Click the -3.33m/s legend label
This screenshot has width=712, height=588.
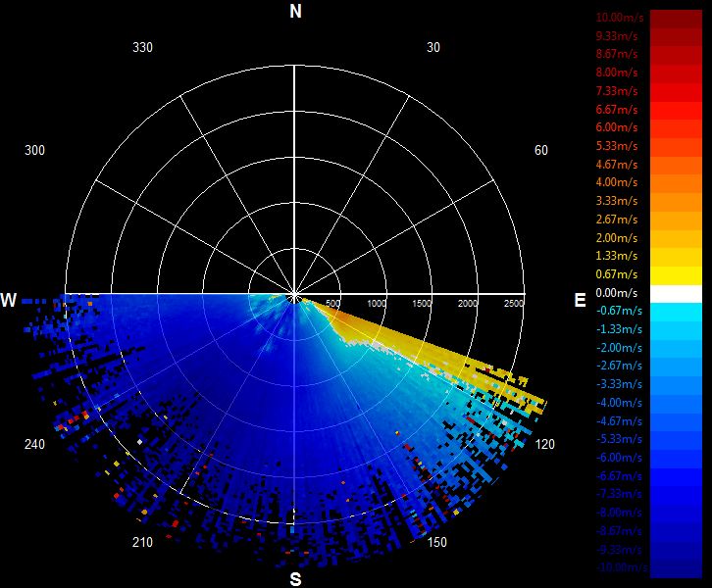[619, 384]
